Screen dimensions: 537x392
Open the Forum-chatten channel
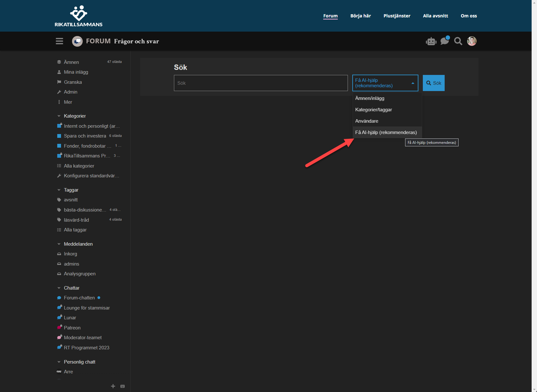79,298
